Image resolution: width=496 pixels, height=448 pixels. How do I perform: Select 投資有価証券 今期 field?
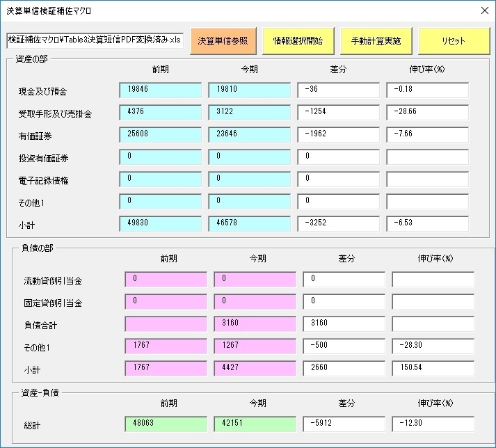click(x=249, y=157)
